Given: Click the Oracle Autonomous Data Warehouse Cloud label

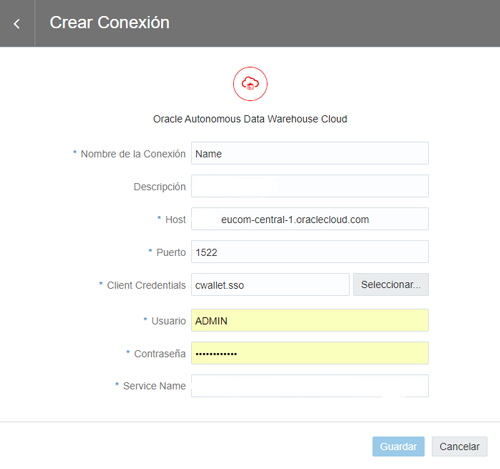Looking at the screenshot, I should pyautogui.click(x=250, y=119).
